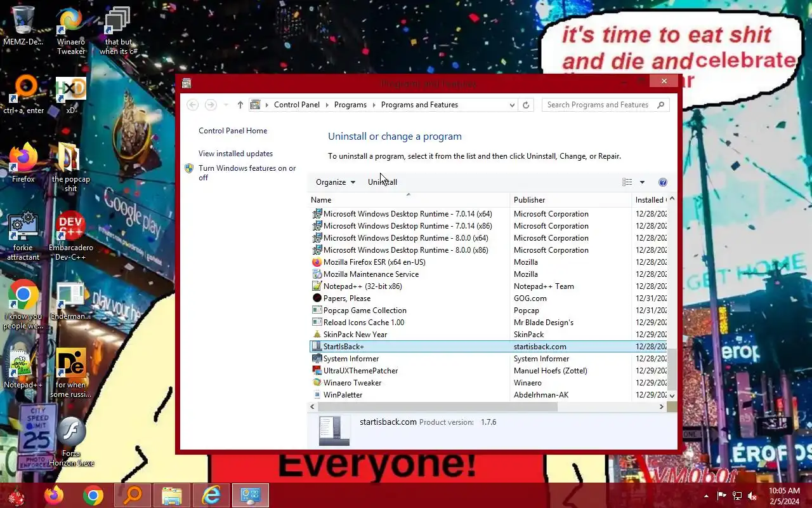
Task: Open View installed updates link
Action: point(235,154)
